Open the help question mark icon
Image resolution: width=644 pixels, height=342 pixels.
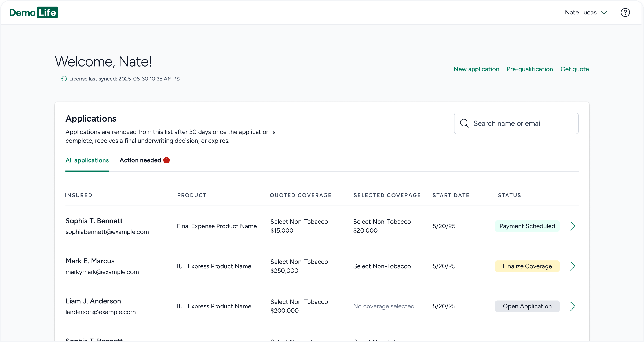(x=625, y=13)
